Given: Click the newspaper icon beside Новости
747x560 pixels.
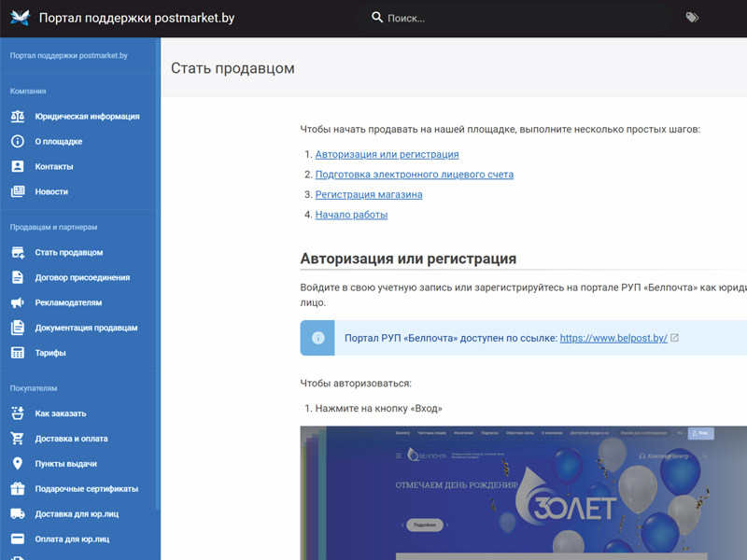Looking at the screenshot, I should coord(17,191).
